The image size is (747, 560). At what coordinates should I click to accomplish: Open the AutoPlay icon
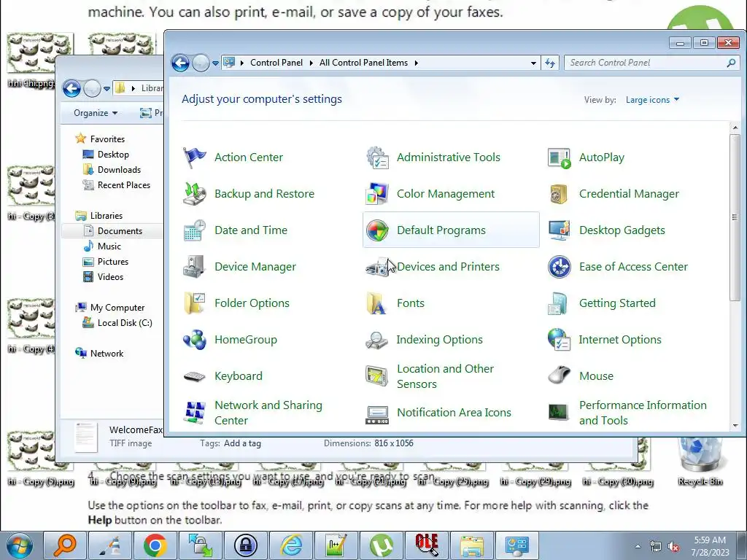click(x=559, y=157)
